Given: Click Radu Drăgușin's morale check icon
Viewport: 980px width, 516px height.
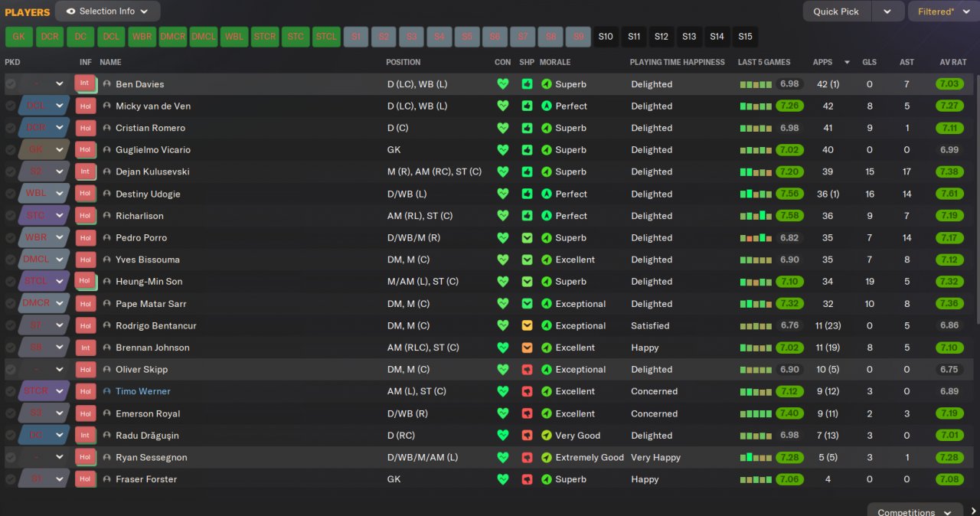Looking at the screenshot, I should 547,435.
